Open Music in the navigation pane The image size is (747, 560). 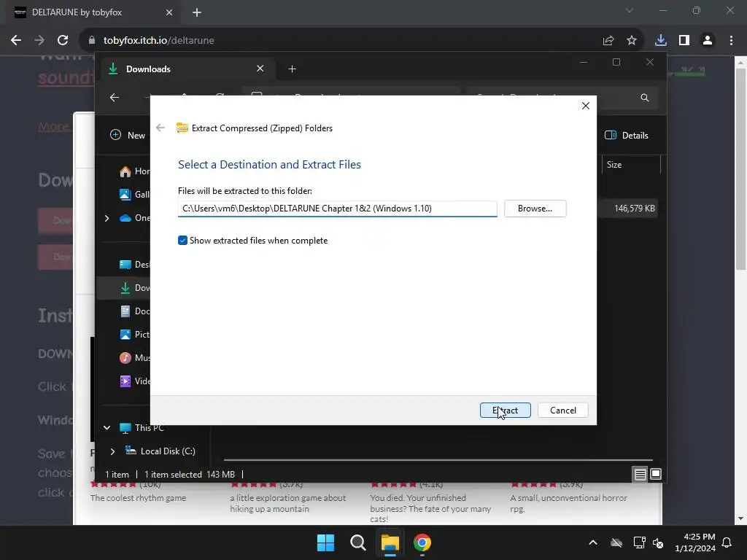coord(134,357)
